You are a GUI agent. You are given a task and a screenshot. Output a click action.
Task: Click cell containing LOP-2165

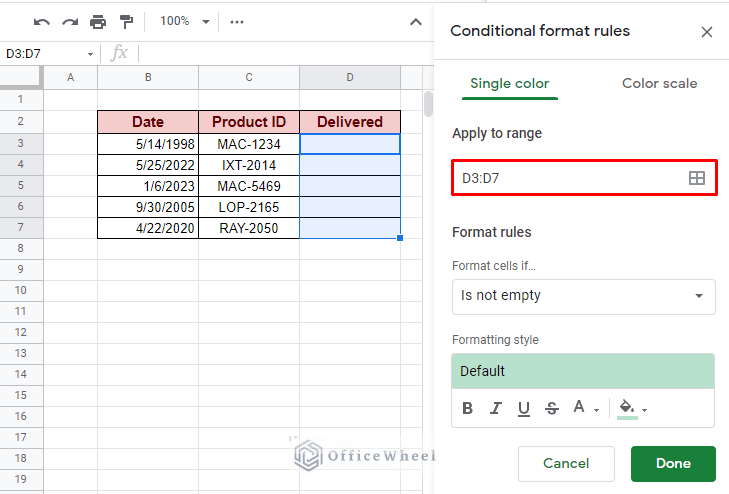point(249,207)
